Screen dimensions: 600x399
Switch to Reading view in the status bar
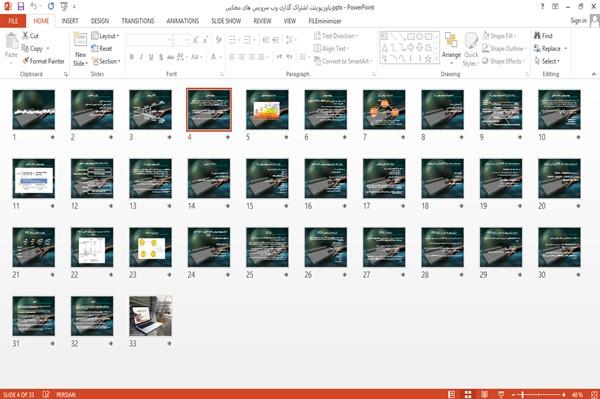484,394
